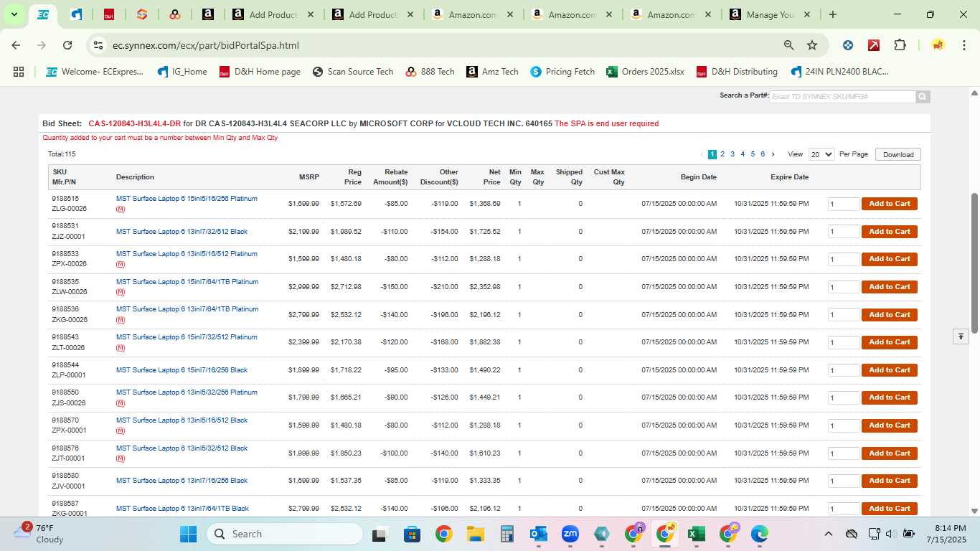Screen dimensions: 980x551
Task: Bookmark this page with the star icon
Action: 812,45
